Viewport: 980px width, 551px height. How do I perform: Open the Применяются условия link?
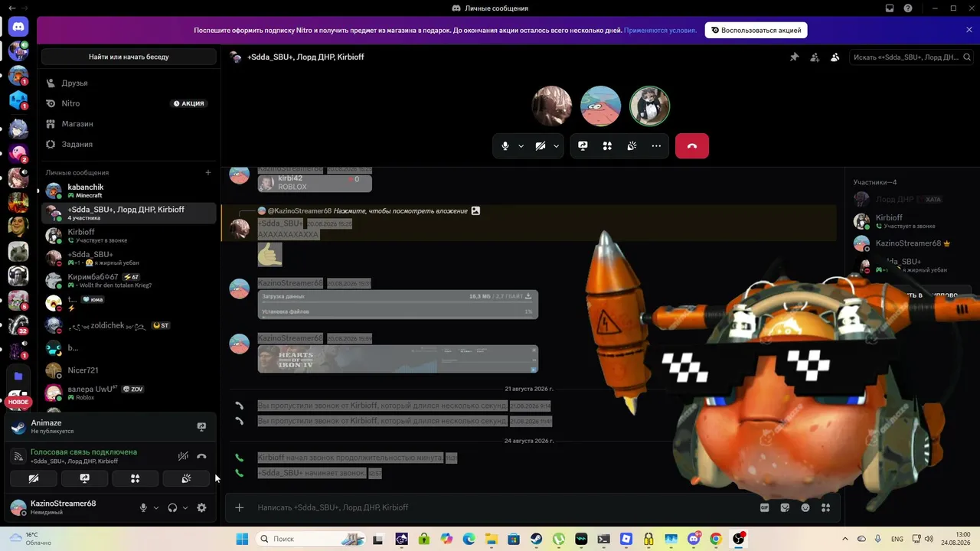click(660, 31)
